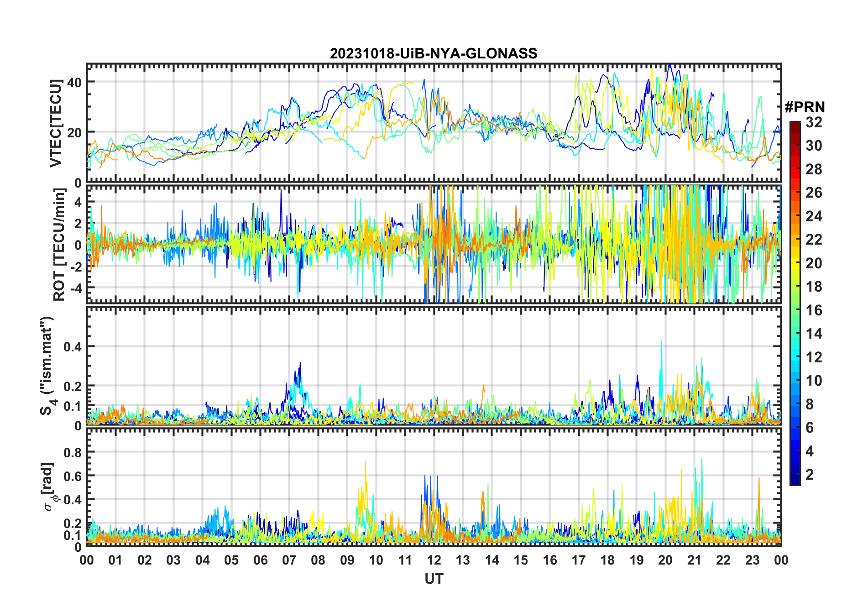Click the VTEC[TECU] axis label

56,123
